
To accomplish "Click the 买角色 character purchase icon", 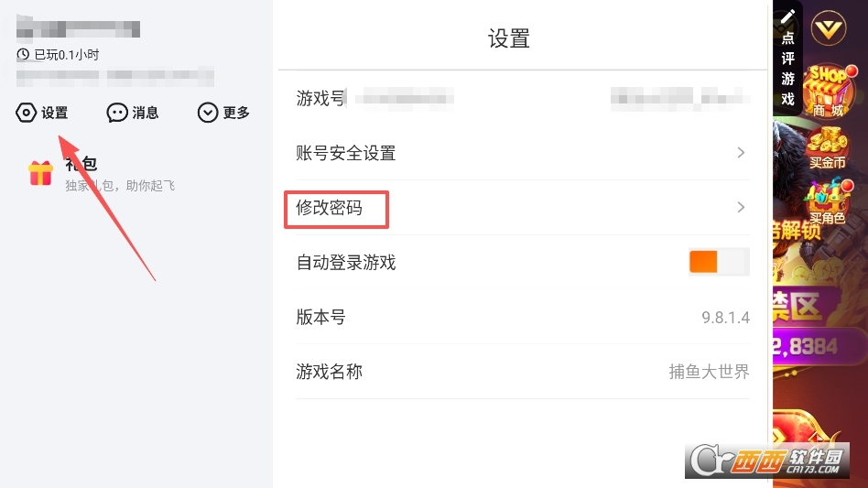I will [x=827, y=201].
